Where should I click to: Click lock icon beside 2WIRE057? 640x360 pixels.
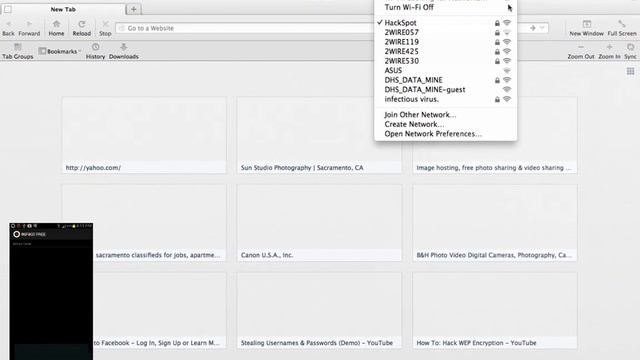pos(497,33)
